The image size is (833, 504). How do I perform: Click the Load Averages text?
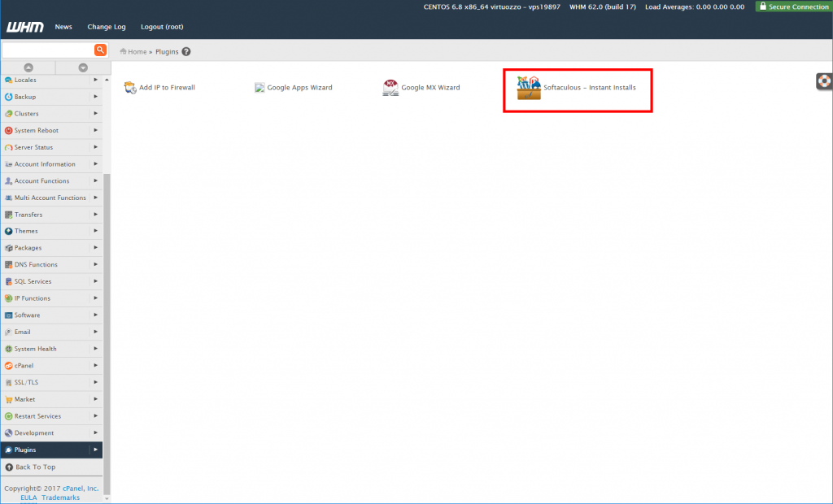tap(695, 7)
